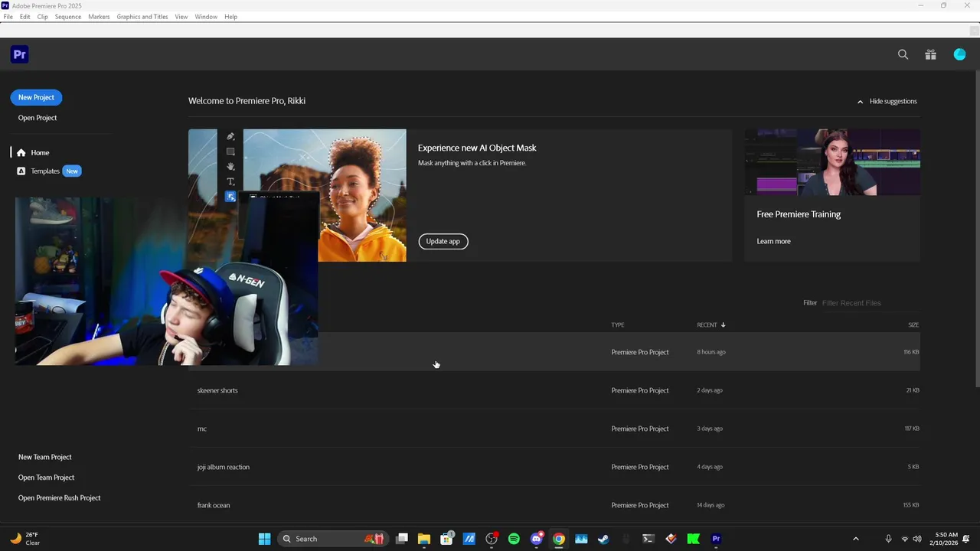The image size is (980, 551).
Task: Select Templates in the sidebar
Action: click(45, 171)
